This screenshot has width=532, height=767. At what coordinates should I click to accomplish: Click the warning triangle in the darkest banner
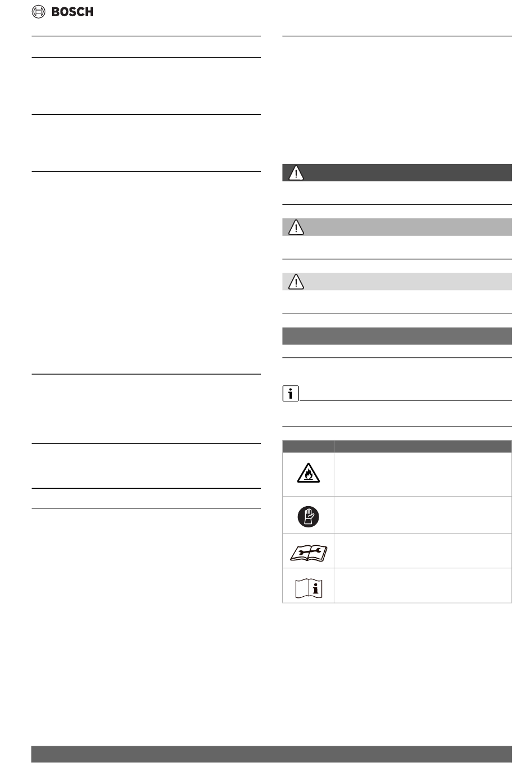pos(296,173)
